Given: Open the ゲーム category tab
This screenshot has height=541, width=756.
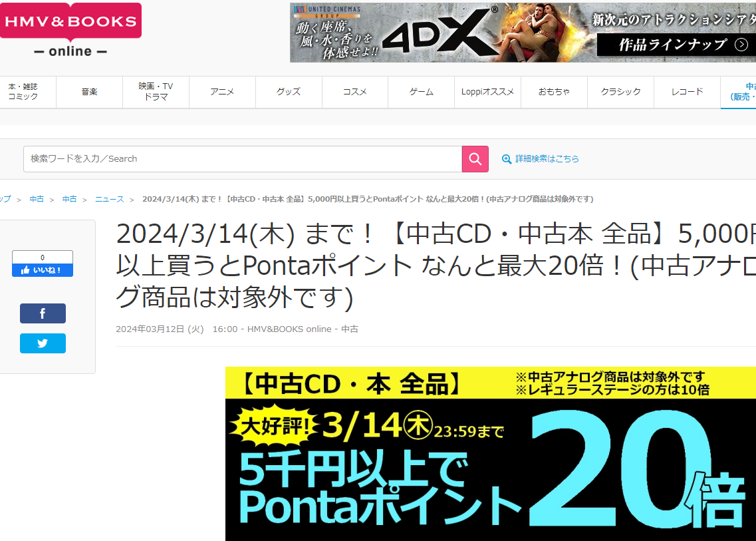Looking at the screenshot, I should tap(422, 92).
